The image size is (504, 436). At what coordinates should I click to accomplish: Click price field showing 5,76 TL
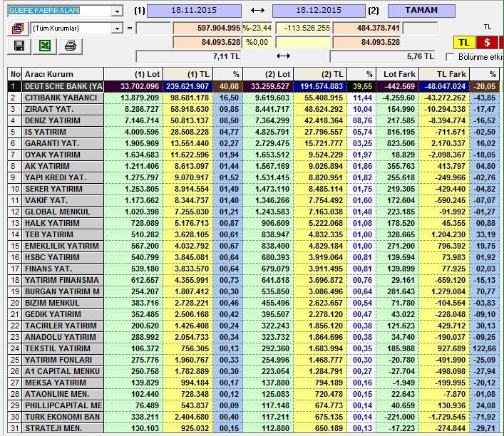point(382,56)
